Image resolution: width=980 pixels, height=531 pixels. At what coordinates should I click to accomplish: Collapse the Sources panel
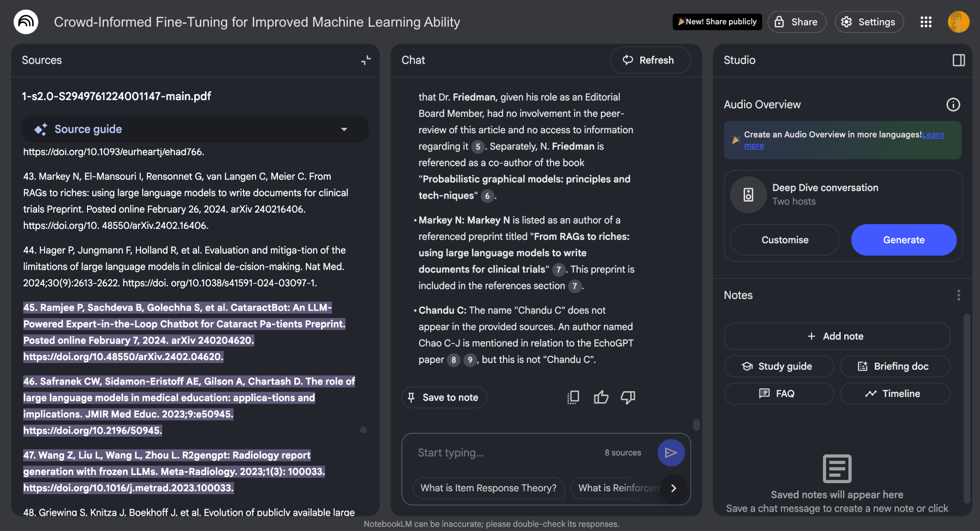tap(366, 60)
